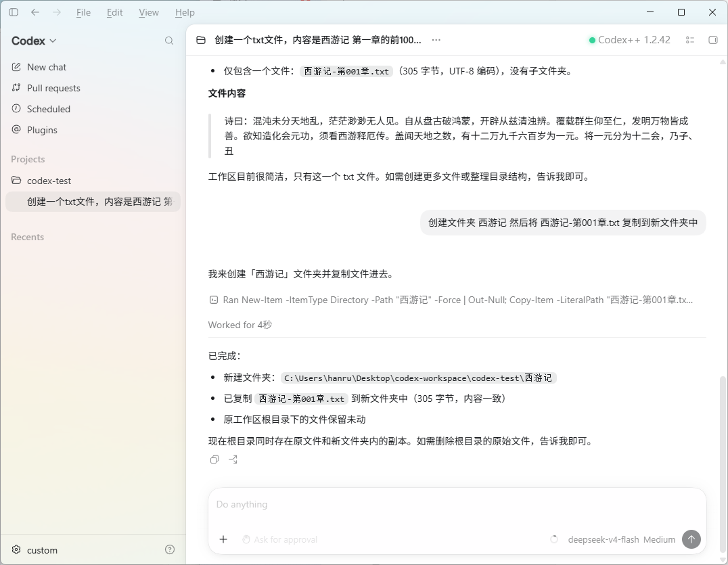Open the help question mark icon
This screenshot has height=565, width=728.
170,549
